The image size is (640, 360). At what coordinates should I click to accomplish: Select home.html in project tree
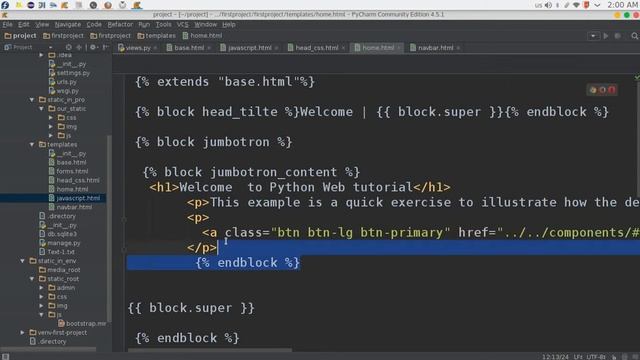click(x=69, y=189)
